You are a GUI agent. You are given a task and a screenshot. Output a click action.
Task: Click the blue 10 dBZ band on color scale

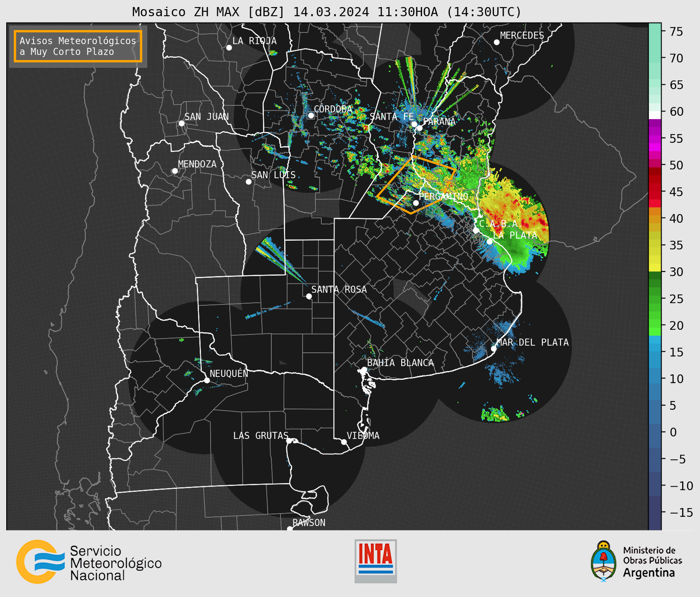pyautogui.click(x=655, y=379)
